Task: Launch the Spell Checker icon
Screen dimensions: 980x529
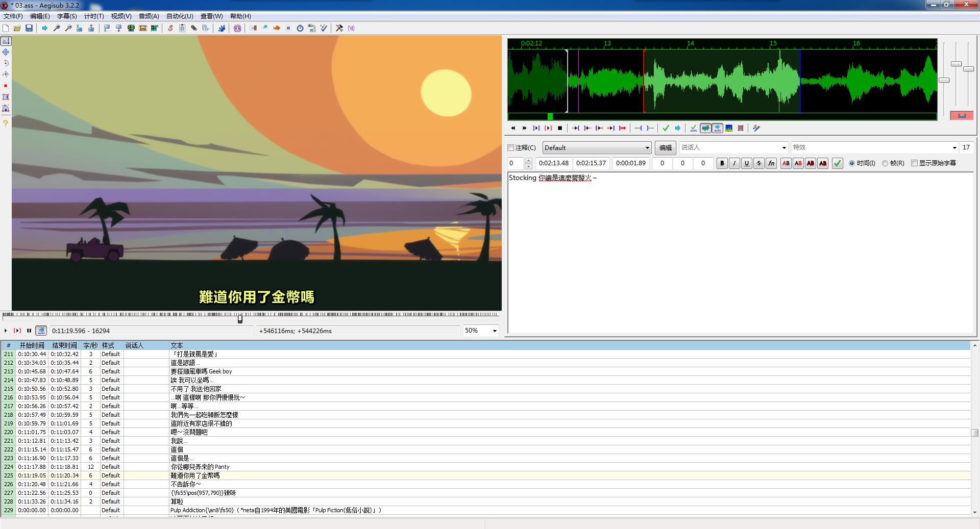Action: (324, 28)
